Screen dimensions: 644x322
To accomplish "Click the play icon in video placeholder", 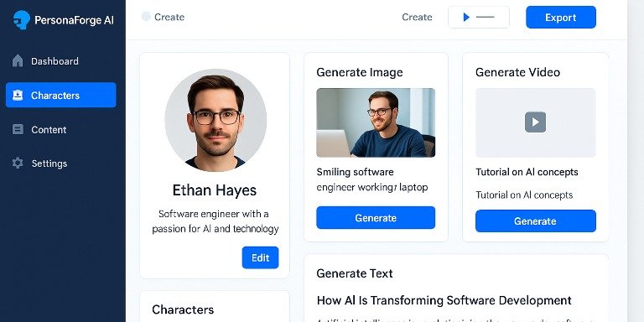I will pos(535,122).
